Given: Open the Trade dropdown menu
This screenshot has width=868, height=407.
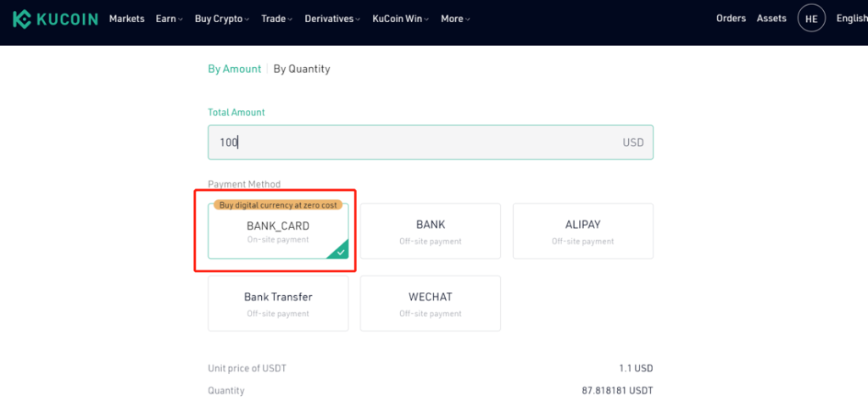Looking at the screenshot, I should tap(277, 19).
